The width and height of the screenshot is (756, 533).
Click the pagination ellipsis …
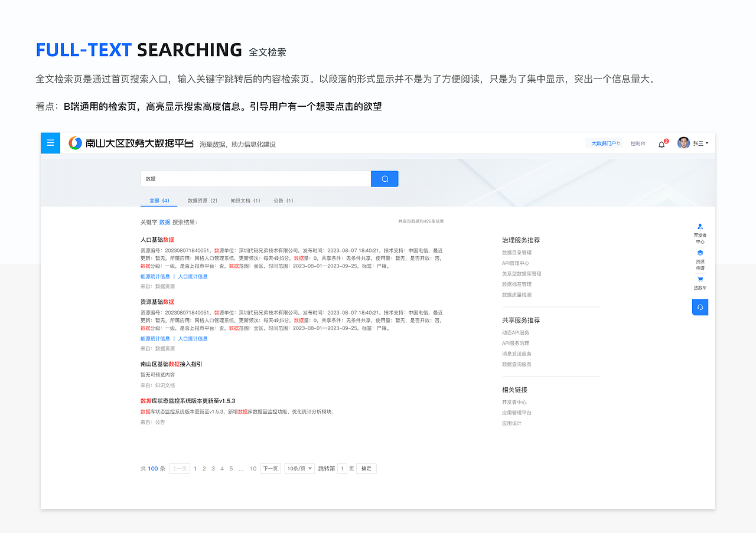pos(241,469)
